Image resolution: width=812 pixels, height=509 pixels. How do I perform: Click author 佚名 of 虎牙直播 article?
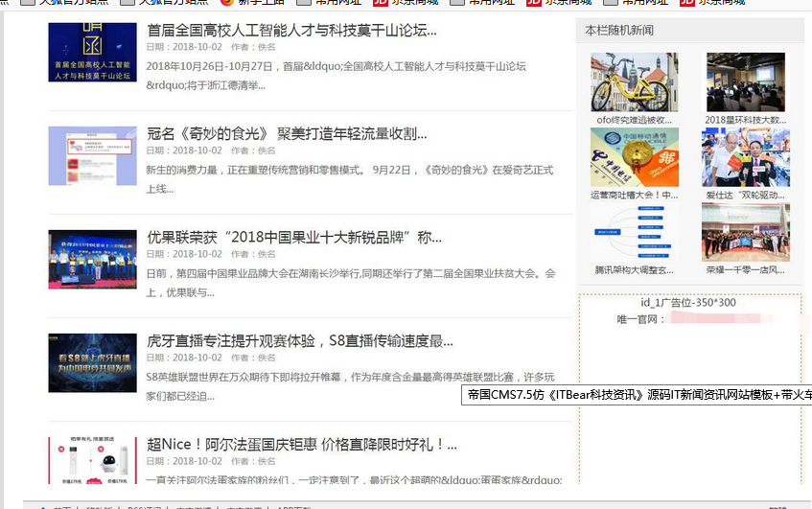(253, 358)
